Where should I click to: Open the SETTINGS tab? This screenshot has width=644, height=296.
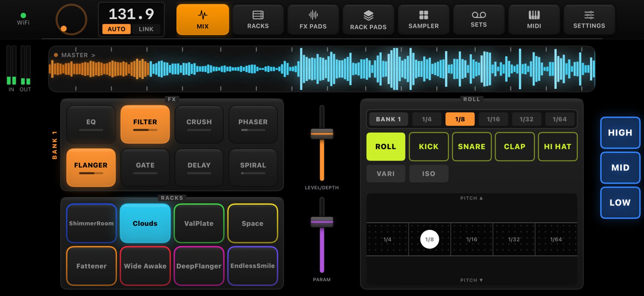click(x=589, y=20)
